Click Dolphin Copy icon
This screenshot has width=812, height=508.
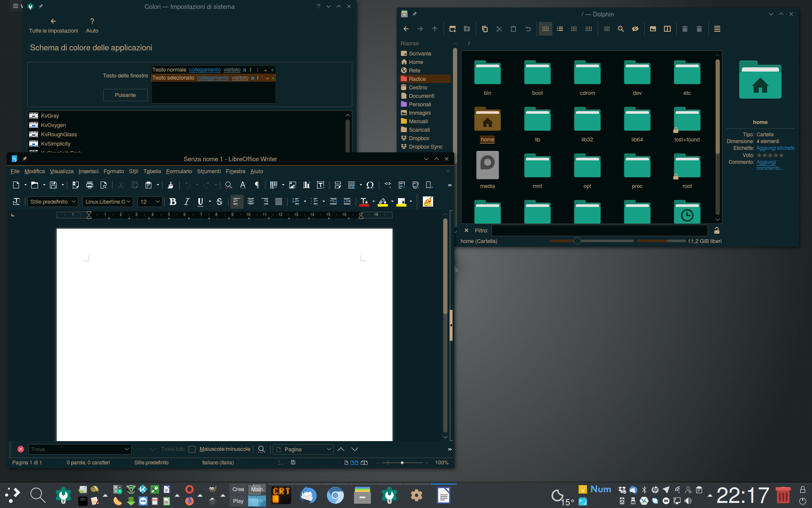[x=485, y=29]
